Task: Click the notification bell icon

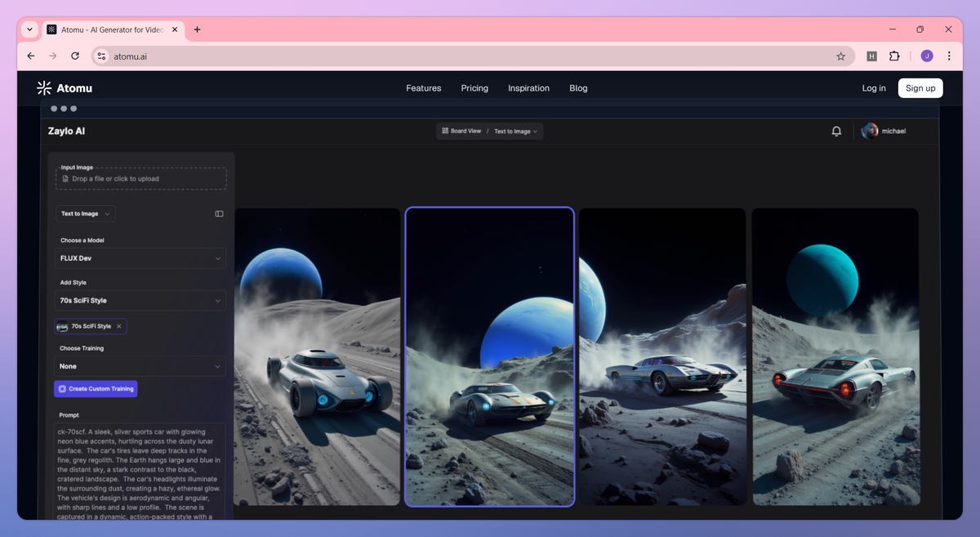Action: [x=836, y=131]
